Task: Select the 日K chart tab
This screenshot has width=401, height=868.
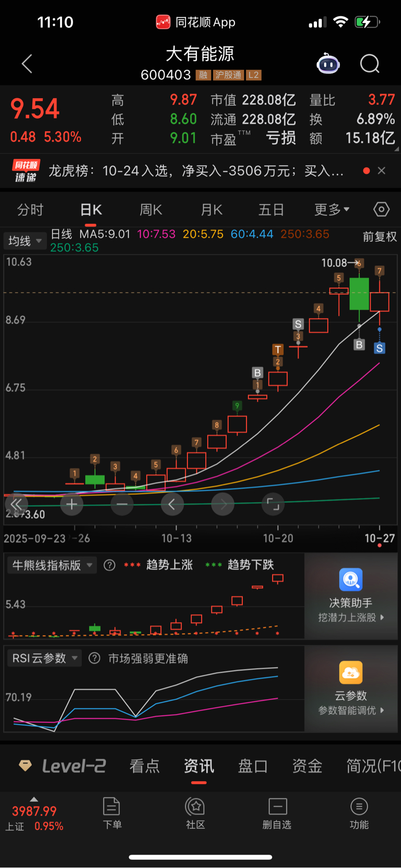Action: pos(91,210)
